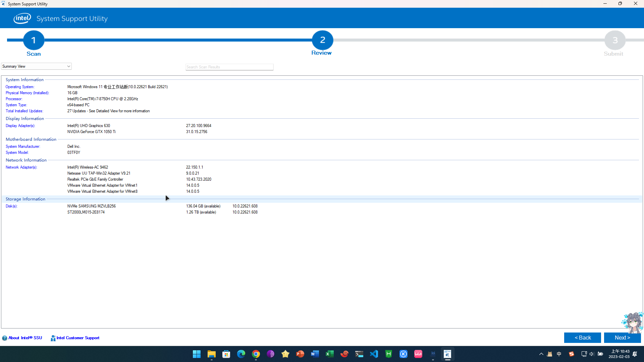The image size is (644, 362).
Task: Open Microsoft Store from taskbar
Action: (226, 354)
